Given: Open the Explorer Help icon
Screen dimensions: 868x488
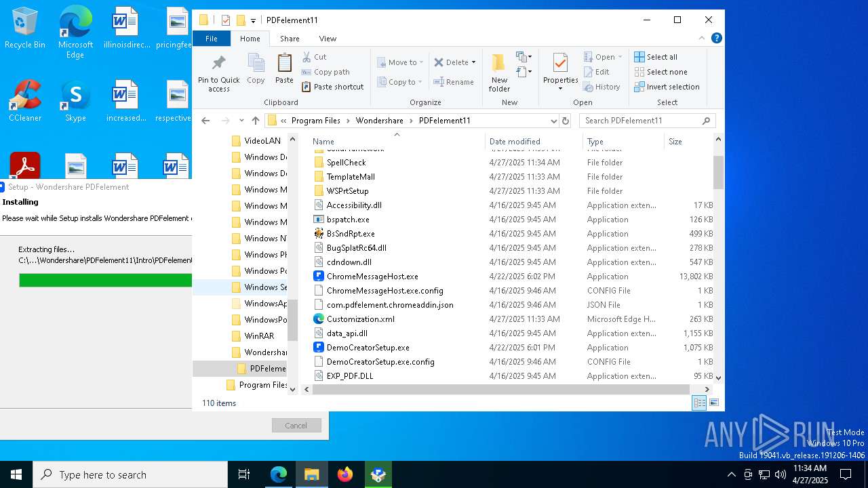Looking at the screenshot, I should click(716, 39).
